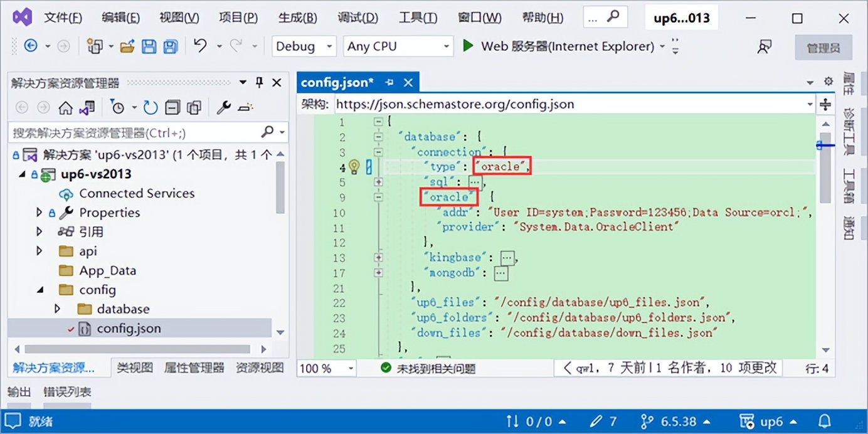Refresh the Solution Explorer
Screen dimensions: 868x434
pyautogui.click(x=151, y=107)
